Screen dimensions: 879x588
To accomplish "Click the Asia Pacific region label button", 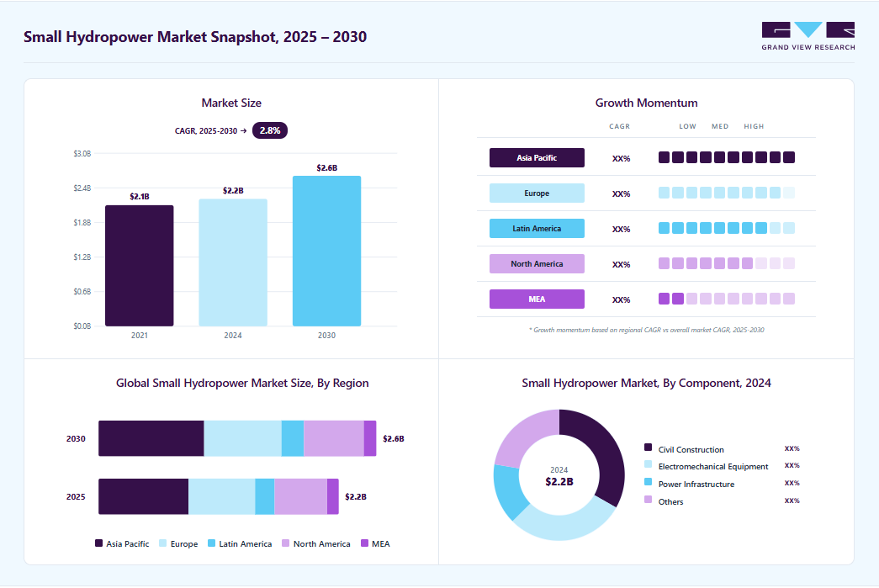I will tap(537, 157).
